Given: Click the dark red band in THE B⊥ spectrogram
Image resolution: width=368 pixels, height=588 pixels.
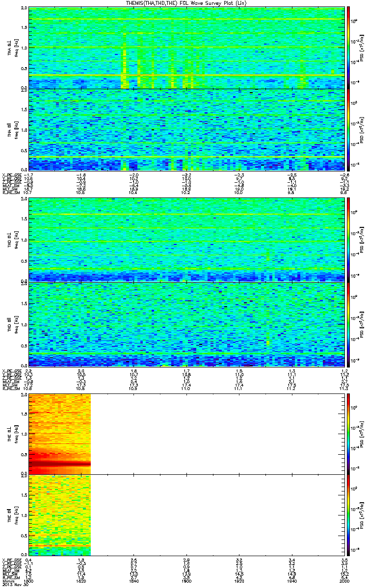Looking at the screenshot, I should [60, 464].
